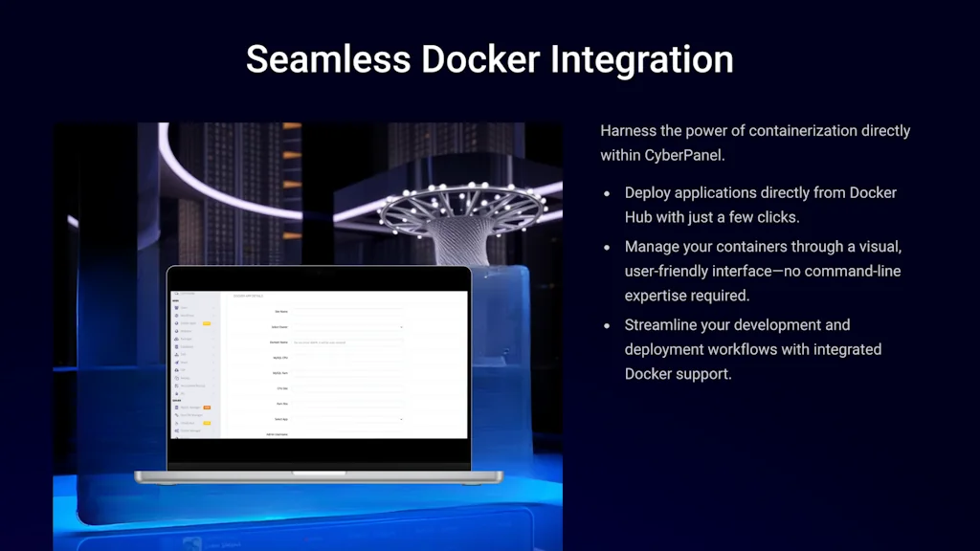Open the Email sidebar icon
The height and width of the screenshot is (551, 980).
176,363
